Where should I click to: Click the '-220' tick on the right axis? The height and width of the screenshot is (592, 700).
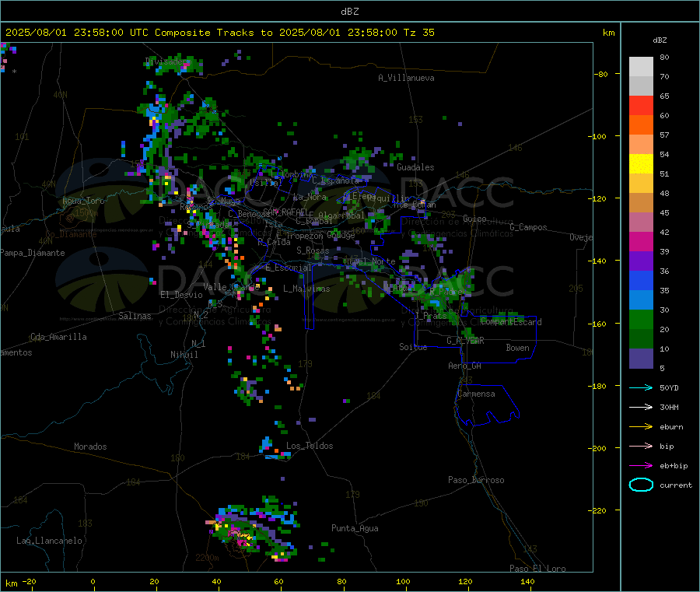point(599,511)
